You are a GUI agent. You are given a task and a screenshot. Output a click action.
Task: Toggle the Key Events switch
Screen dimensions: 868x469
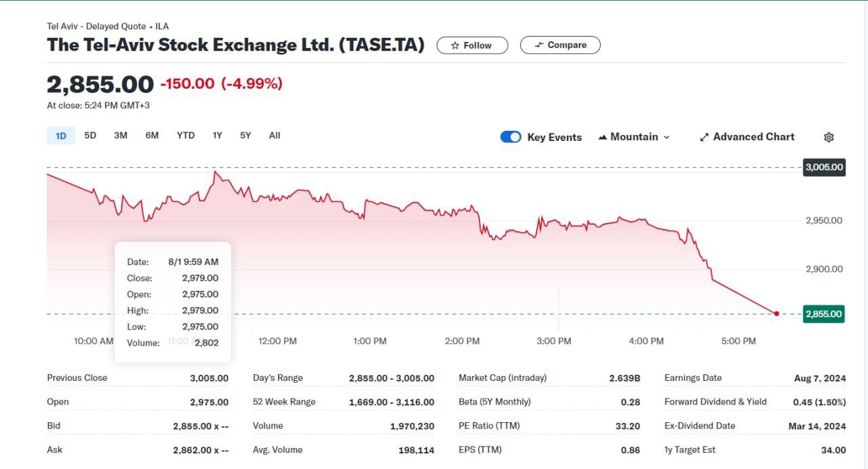[x=511, y=137]
